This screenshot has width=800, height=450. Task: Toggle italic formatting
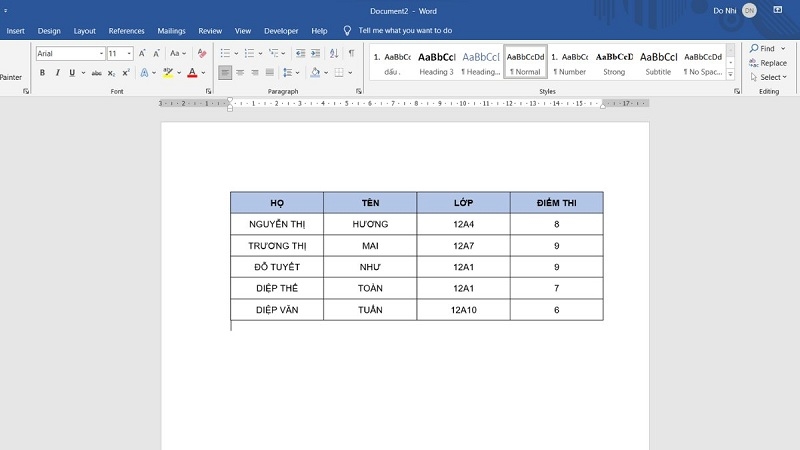57,73
